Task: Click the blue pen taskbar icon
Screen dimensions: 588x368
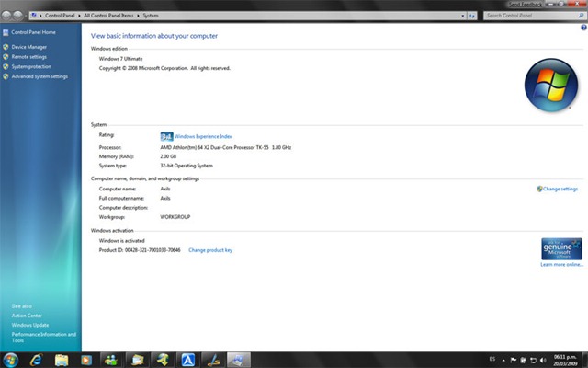Action: [214, 360]
